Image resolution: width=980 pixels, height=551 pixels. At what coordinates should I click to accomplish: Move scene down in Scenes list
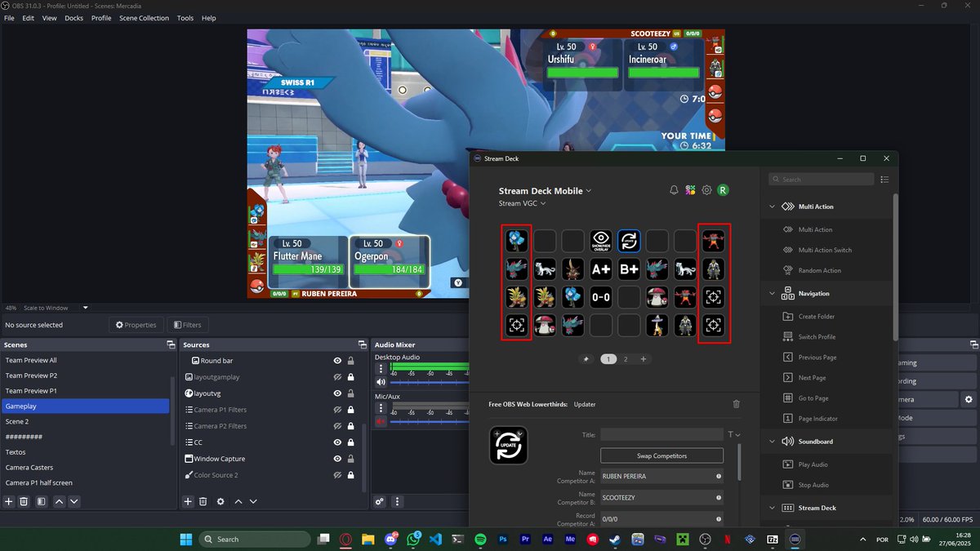click(74, 501)
